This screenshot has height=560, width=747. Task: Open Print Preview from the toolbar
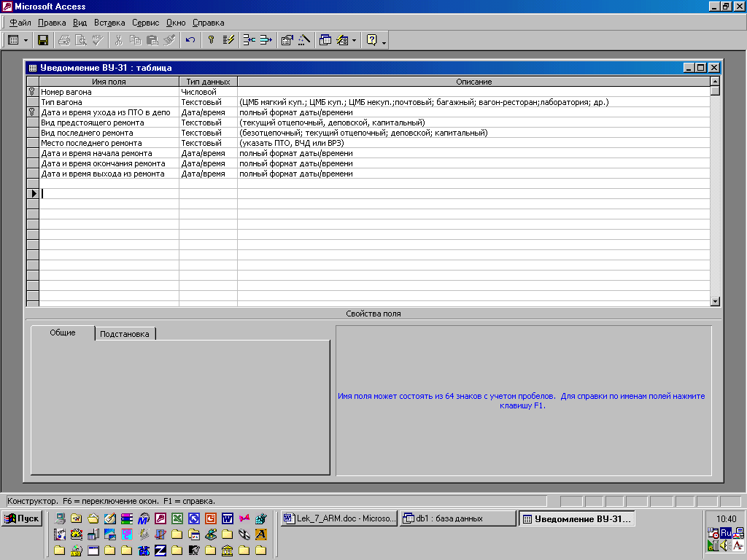coord(80,41)
